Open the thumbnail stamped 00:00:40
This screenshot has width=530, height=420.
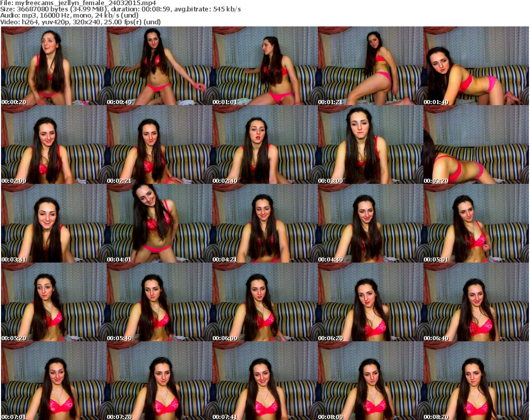159,66
